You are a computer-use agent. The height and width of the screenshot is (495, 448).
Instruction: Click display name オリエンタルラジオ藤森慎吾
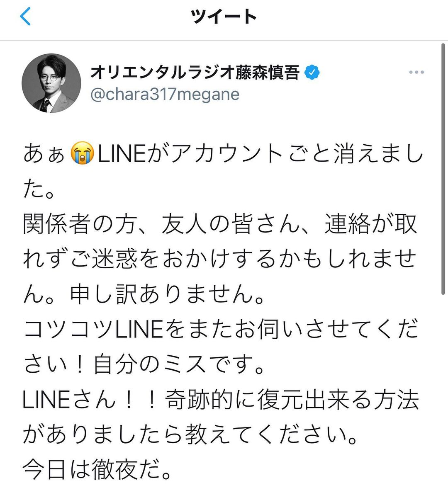pyautogui.click(x=195, y=73)
